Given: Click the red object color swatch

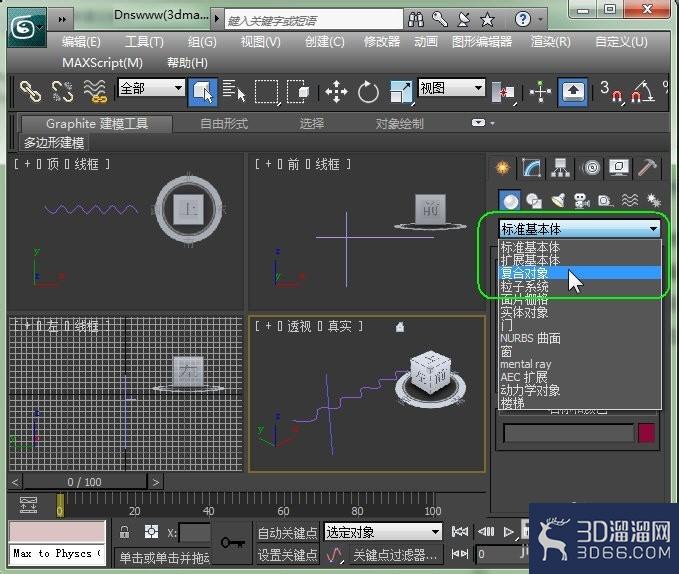Looking at the screenshot, I should [646, 433].
